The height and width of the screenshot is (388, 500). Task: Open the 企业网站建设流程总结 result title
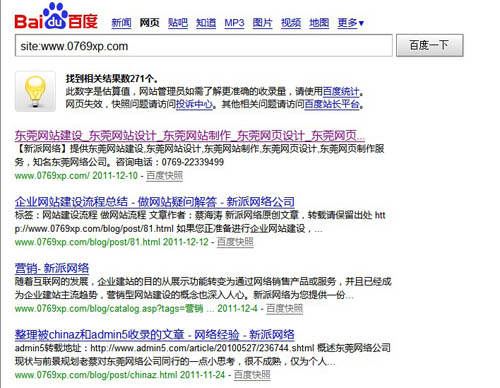click(x=155, y=202)
